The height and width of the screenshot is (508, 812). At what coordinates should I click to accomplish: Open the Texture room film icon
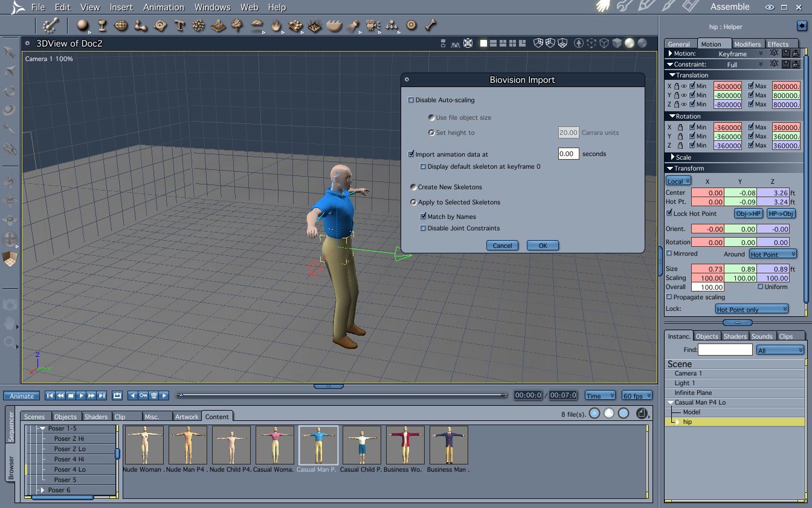[x=691, y=7]
